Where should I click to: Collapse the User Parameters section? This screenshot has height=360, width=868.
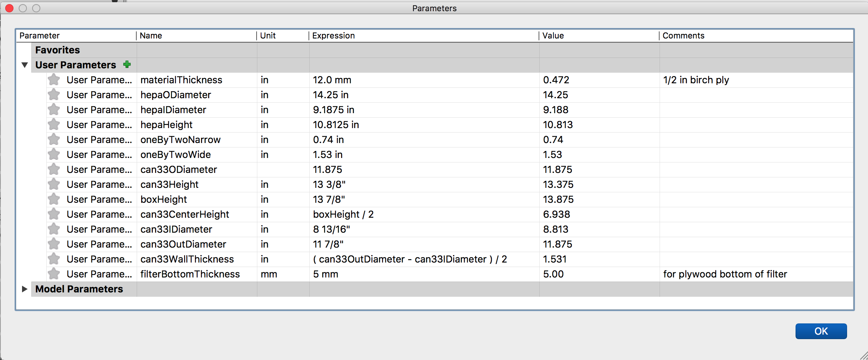pyautogui.click(x=25, y=65)
